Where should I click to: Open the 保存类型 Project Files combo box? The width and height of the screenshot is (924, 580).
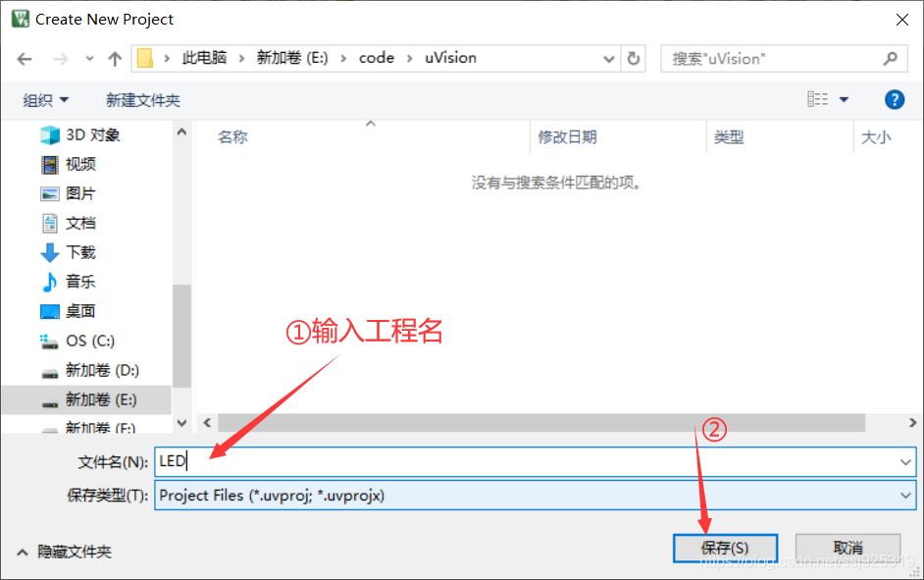click(x=535, y=496)
